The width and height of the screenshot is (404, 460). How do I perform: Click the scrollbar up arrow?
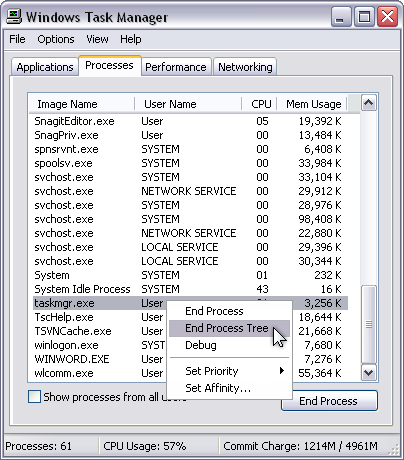pyautogui.click(x=369, y=103)
